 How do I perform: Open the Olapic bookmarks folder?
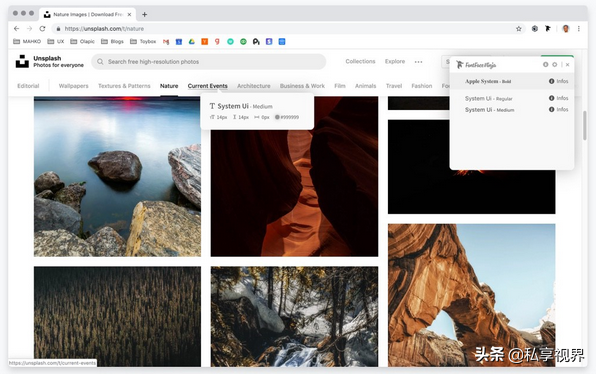tap(82, 41)
